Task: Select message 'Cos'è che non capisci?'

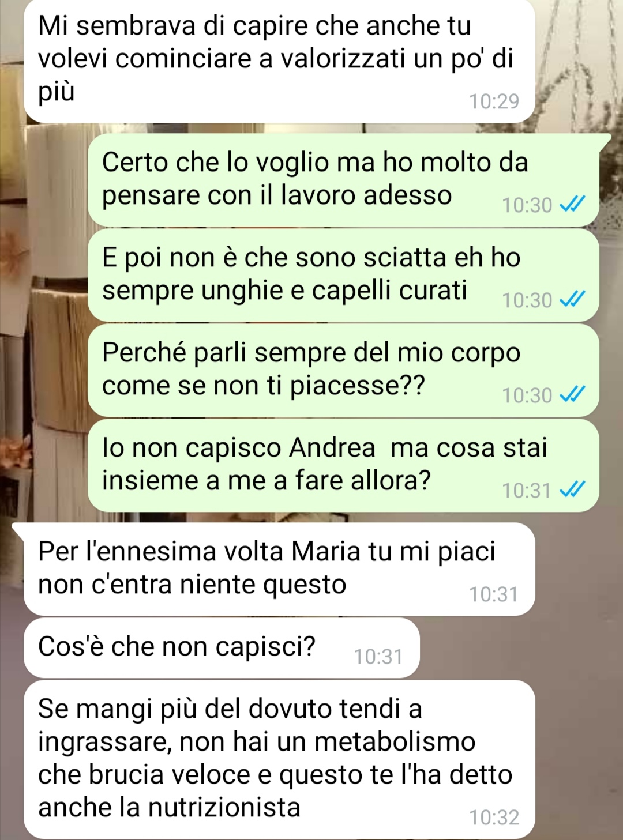Action: pyautogui.click(x=222, y=648)
